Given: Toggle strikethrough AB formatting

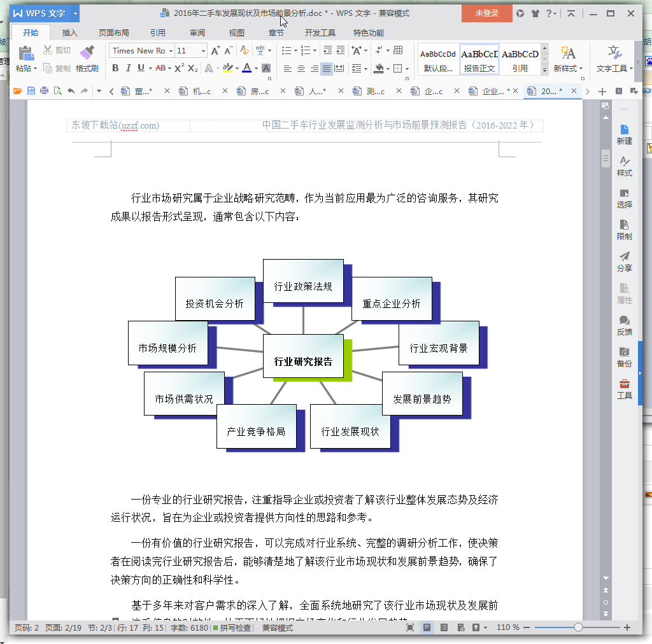Looking at the screenshot, I should (160, 68).
